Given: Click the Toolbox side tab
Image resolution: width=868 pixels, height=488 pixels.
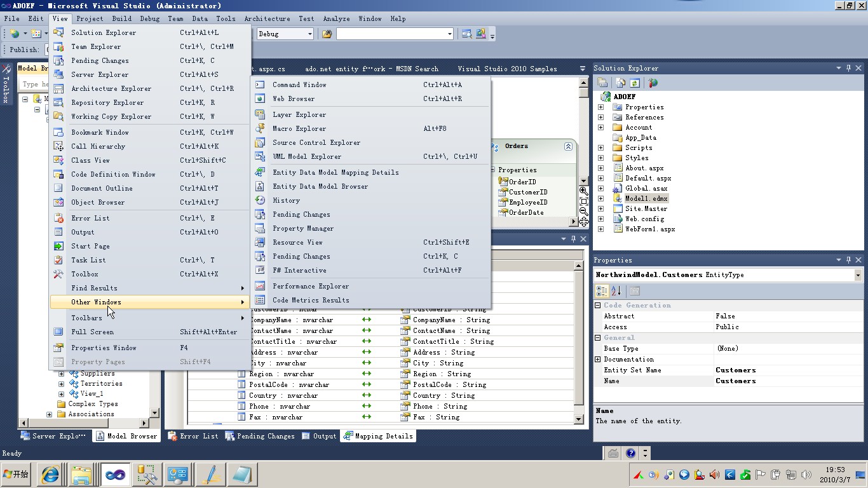Looking at the screenshot, I should pos(6,83).
